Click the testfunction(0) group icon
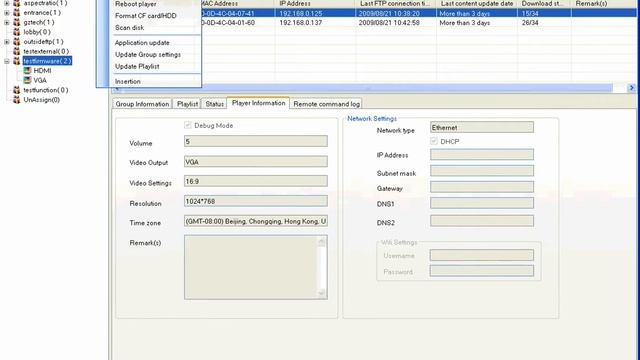Screen dimensions: 640x360 pyautogui.click(x=17, y=90)
